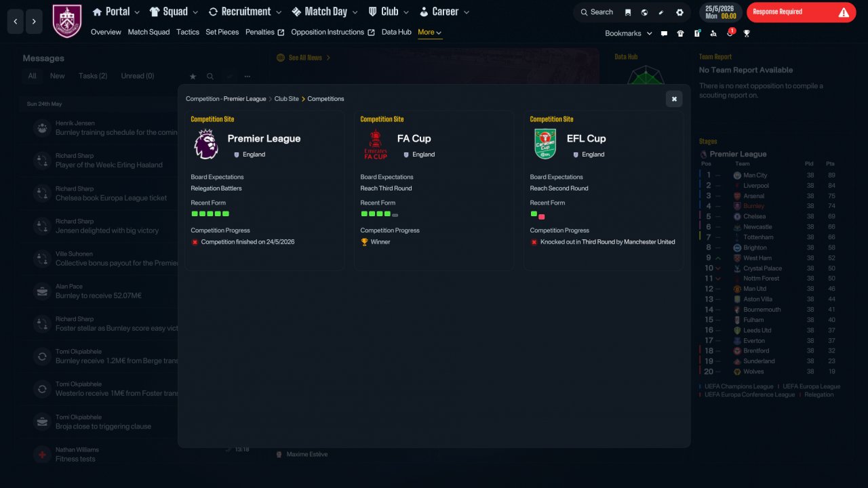Expand the Match Day menu
The height and width of the screenshot is (488, 868).
pos(325,12)
